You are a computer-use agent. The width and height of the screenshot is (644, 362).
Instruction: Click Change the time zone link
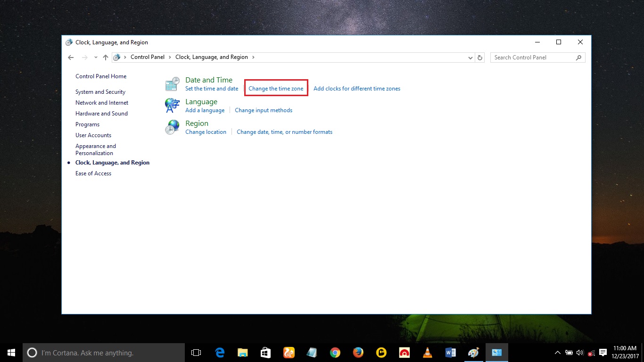[276, 89]
